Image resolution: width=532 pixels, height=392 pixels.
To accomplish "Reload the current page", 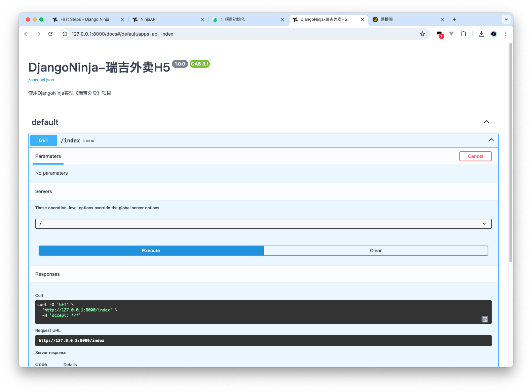I will coord(50,34).
